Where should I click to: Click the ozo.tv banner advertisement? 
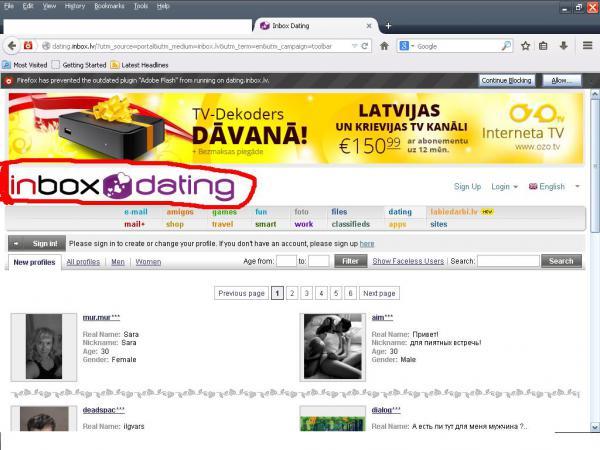[296, 129]
